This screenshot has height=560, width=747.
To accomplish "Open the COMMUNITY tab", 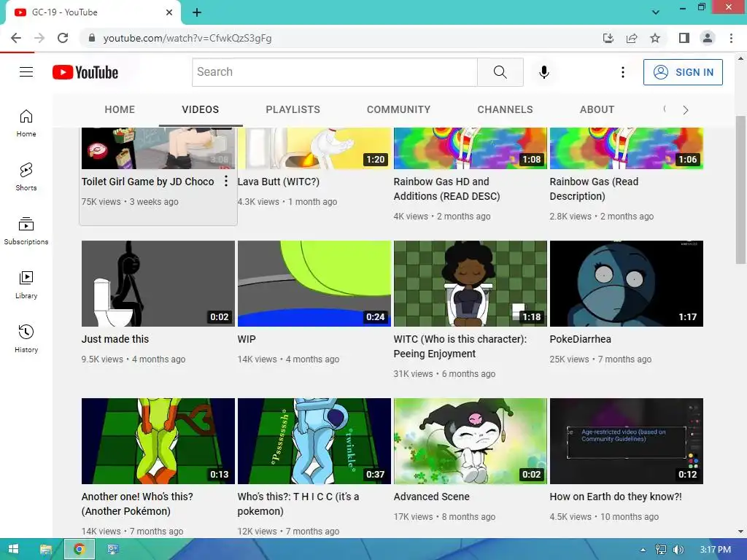I will point(398,109).
